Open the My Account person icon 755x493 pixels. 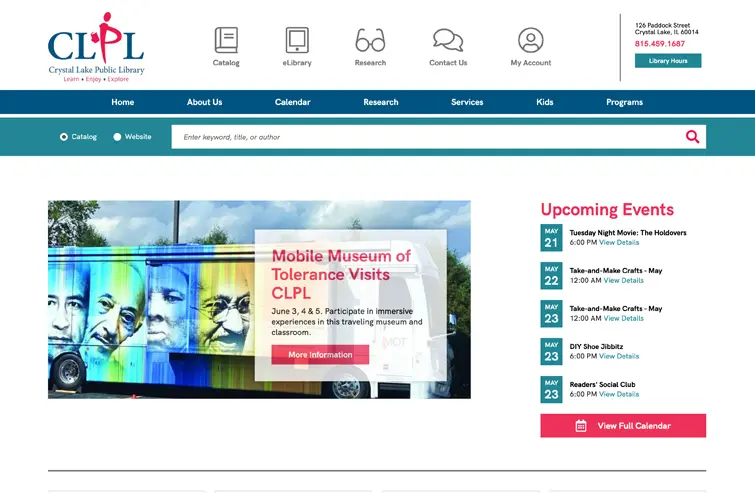click(x=531, y=40)
